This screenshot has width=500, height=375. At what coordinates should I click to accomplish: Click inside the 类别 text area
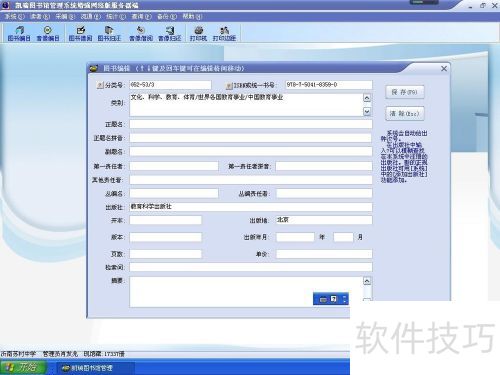coord(246,105)
